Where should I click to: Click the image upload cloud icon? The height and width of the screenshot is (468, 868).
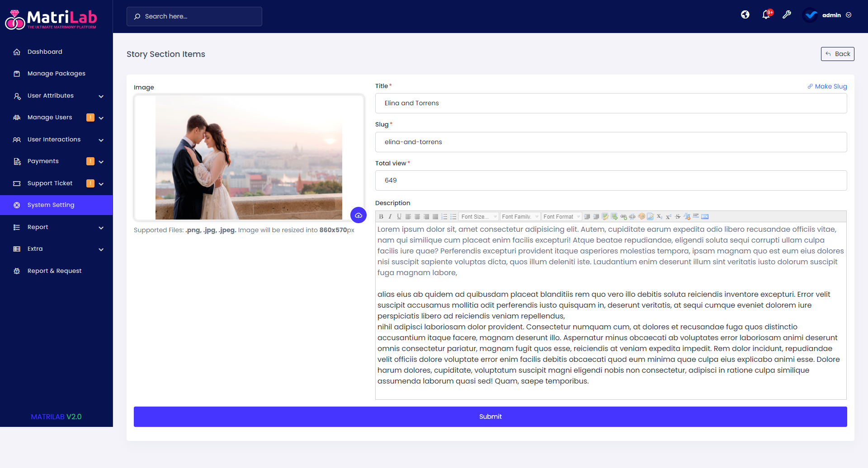359,215
